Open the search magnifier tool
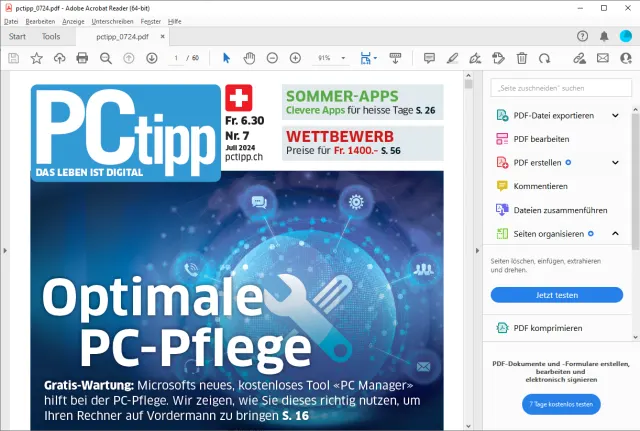The height and width of the screenshot is (431, 640). coord(106,58)
